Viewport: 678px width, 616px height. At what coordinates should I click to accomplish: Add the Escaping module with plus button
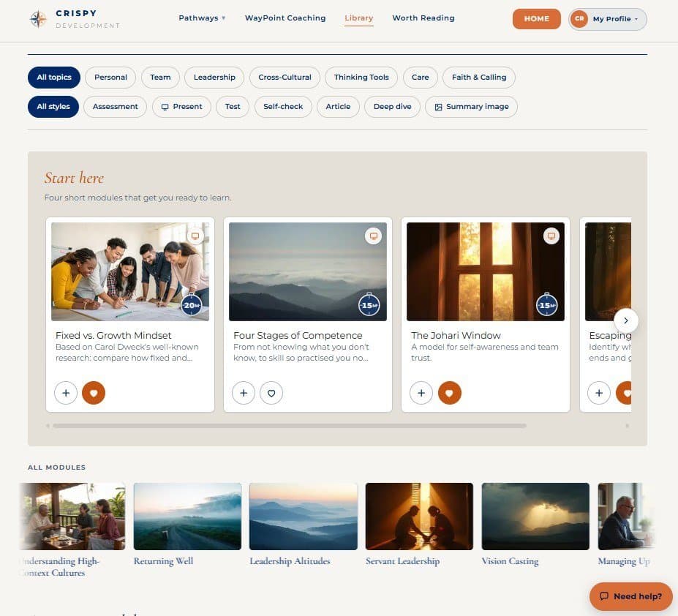(x=599, y=393)
